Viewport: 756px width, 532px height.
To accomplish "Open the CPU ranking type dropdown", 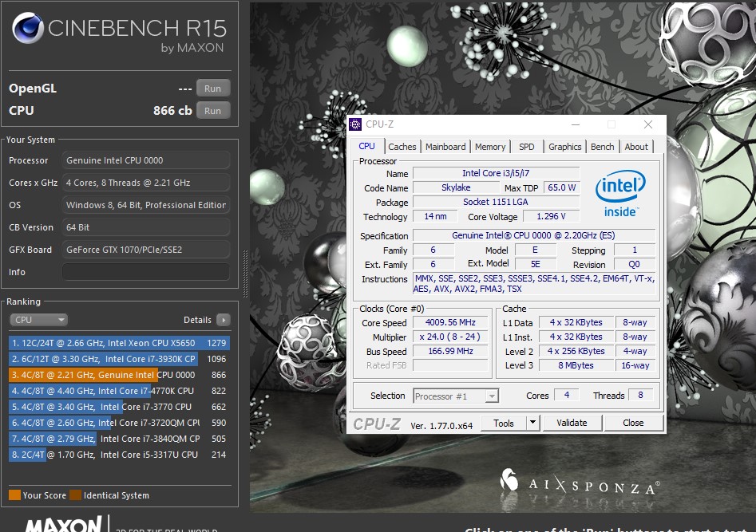I will click(38, 320).
